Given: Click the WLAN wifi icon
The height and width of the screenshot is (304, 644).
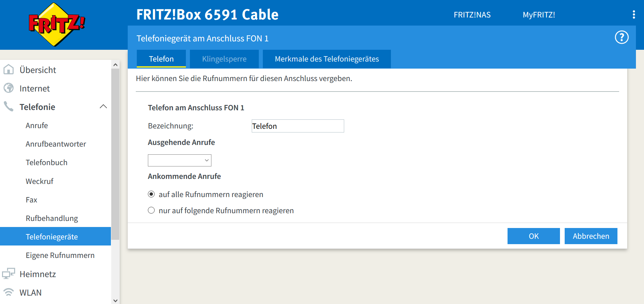Looking at the screenshot, I should pyautogui.click(x=8, y=292).
